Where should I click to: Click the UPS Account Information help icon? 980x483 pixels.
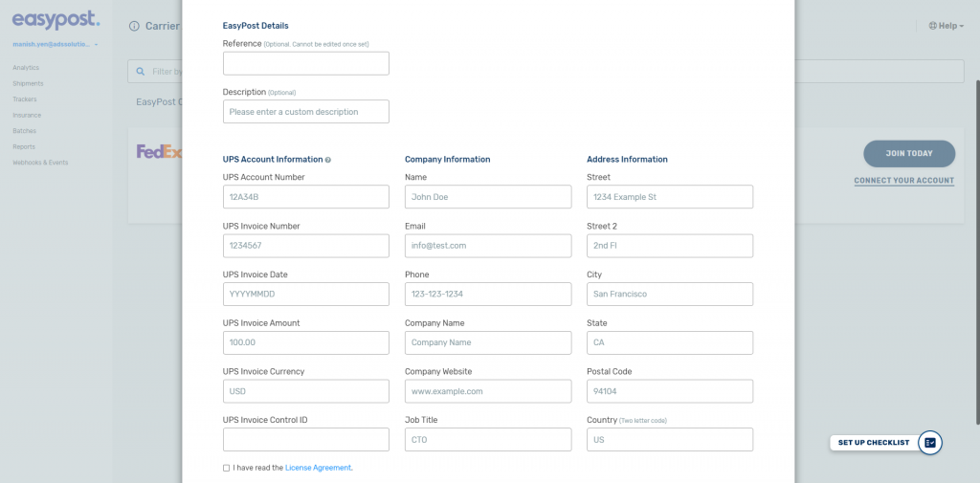click(328, 160)
